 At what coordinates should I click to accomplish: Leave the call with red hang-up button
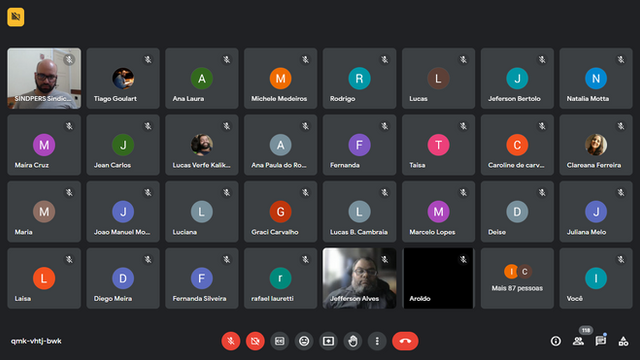point(405,341)
